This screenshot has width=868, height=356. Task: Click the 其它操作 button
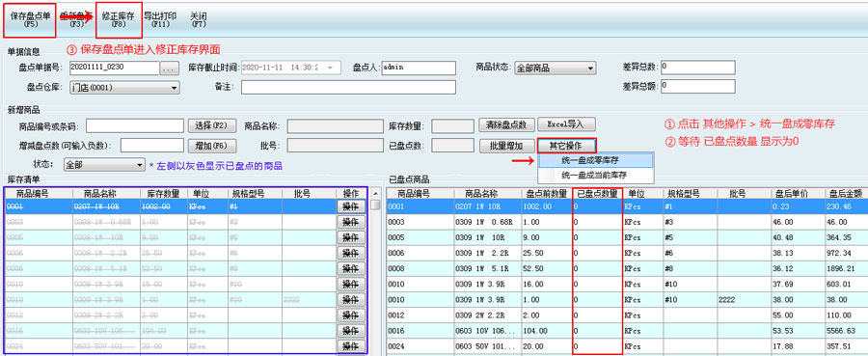(565, 146)
